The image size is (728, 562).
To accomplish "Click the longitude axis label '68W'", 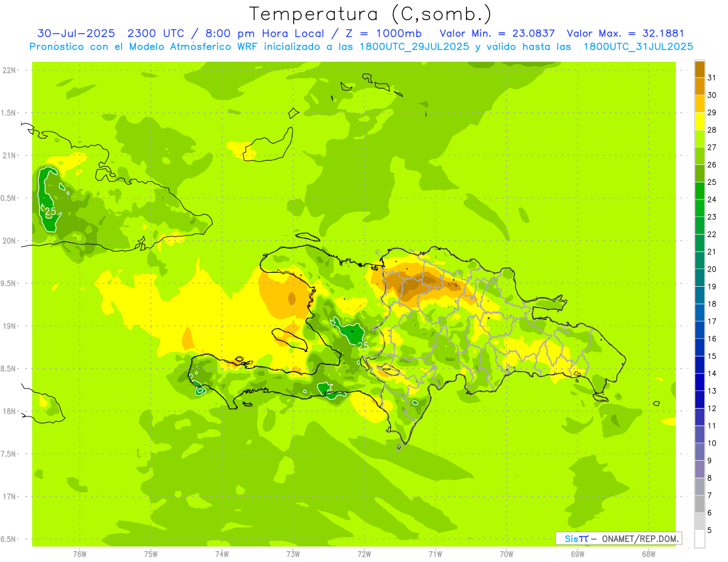I will click(648, 554).
